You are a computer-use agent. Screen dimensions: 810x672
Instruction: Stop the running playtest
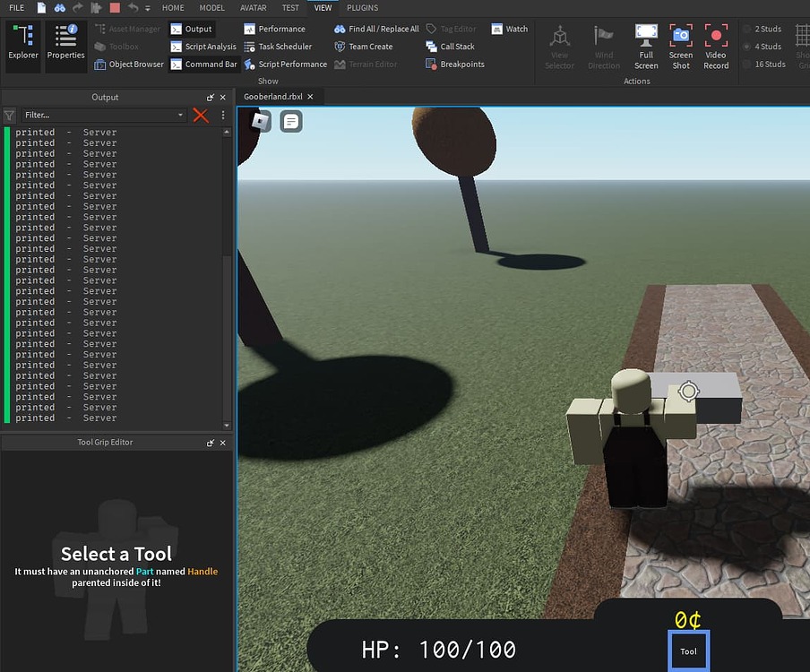point(115,8)
